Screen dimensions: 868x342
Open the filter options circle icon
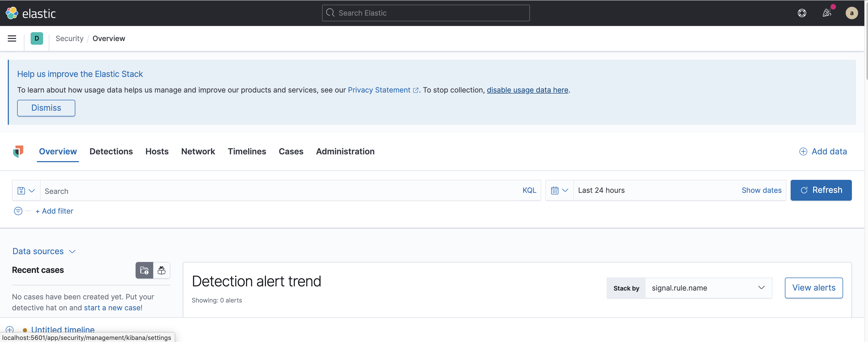[x=18, y=211]
